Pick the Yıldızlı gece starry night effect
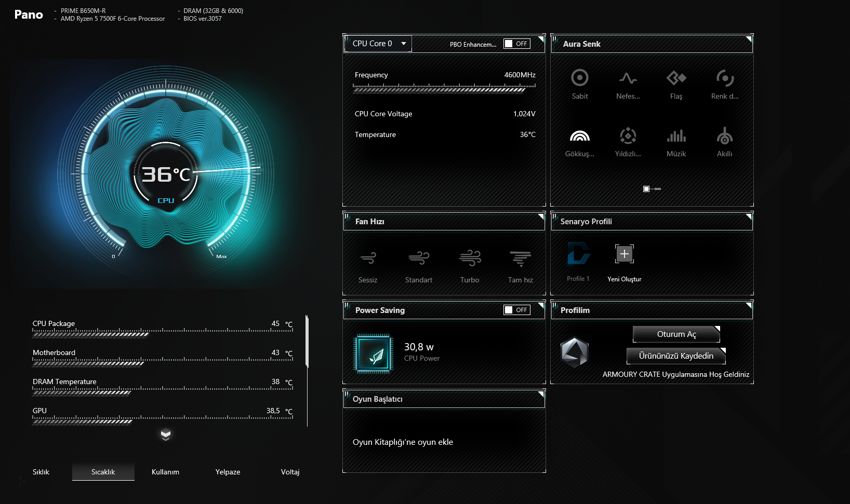 coord(628,136)
